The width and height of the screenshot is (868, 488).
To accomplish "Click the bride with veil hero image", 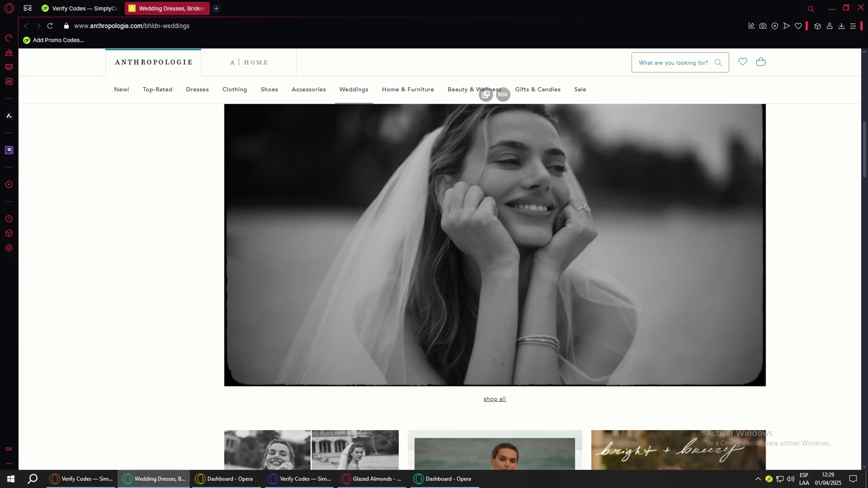I will 495,245.
